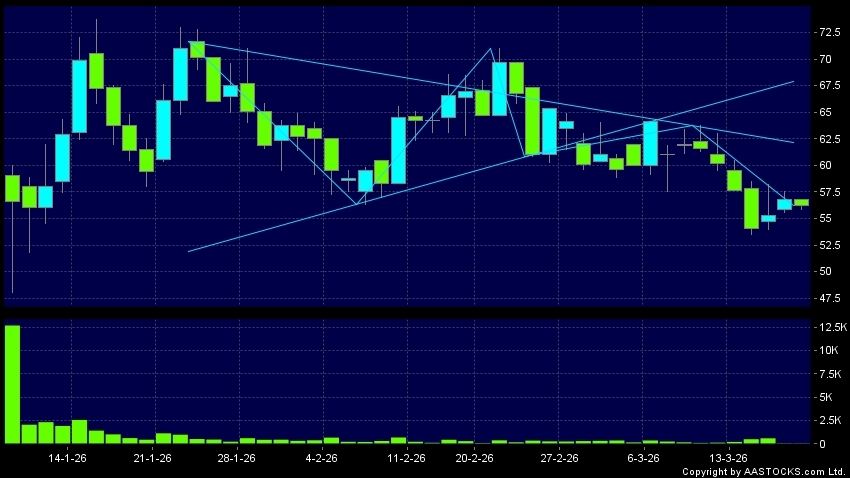Click the 14-1-26 date label
This screenshot has height=478, width=850.
point(67,458)
